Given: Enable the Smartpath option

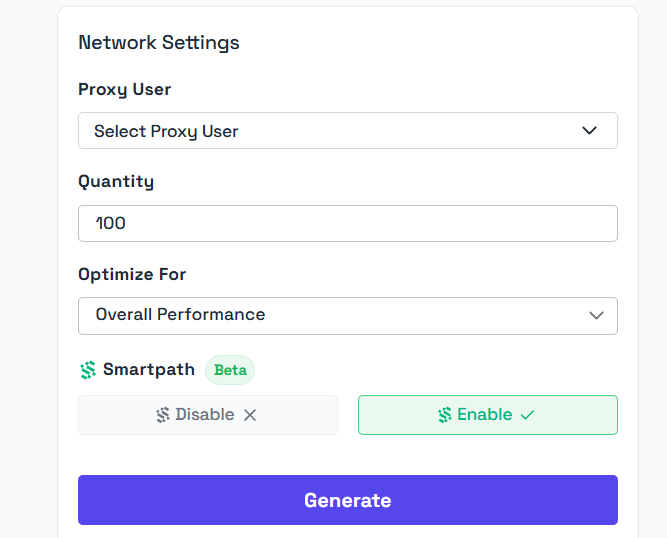Looking at the screenshot, I should 487,415.
